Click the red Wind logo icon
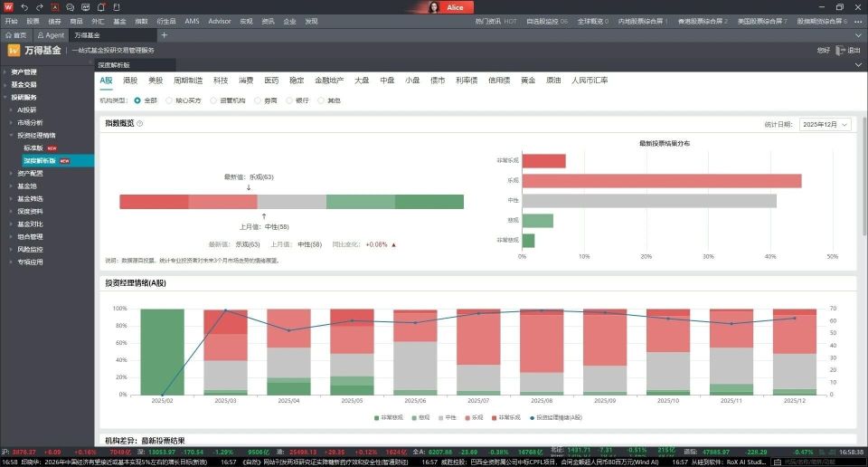Screen dimensions: 868x467 click(8, 7)
